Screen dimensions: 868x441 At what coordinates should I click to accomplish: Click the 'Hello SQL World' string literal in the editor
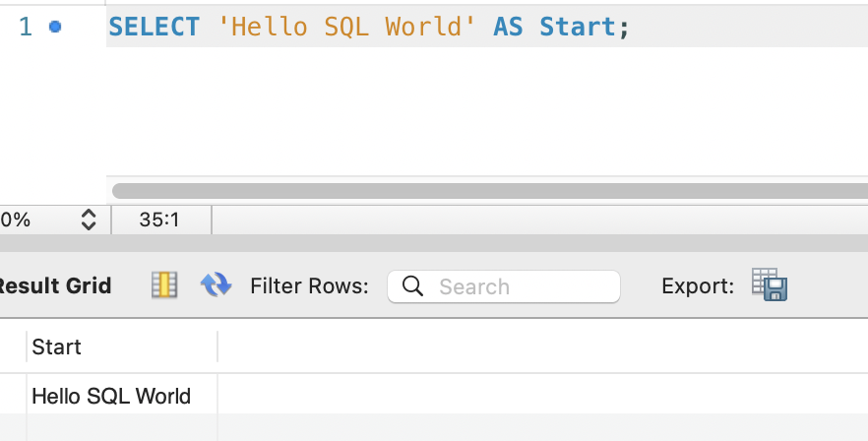point(346,28)
